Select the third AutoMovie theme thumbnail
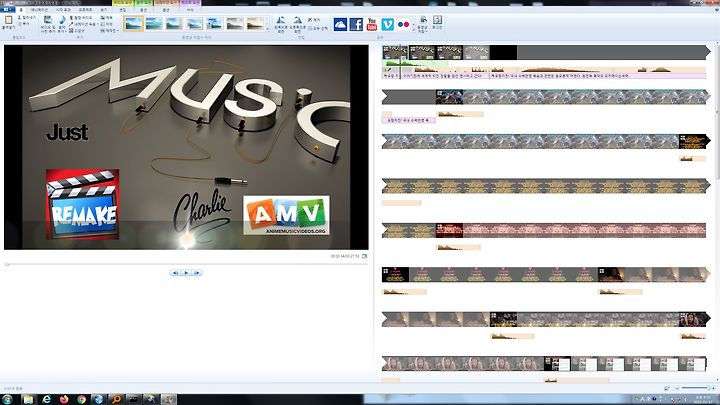The height and width of the screenshot is (405, 720). pos(174,23)
